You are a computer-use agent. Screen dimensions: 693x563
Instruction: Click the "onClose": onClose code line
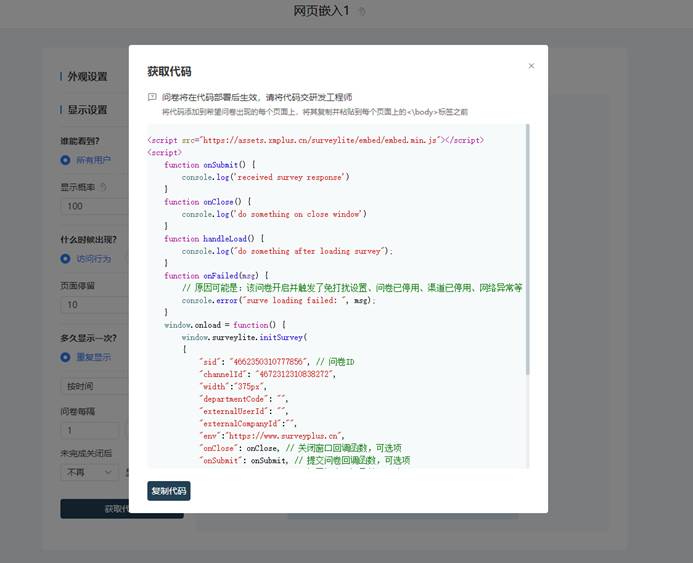pos(301,448)
